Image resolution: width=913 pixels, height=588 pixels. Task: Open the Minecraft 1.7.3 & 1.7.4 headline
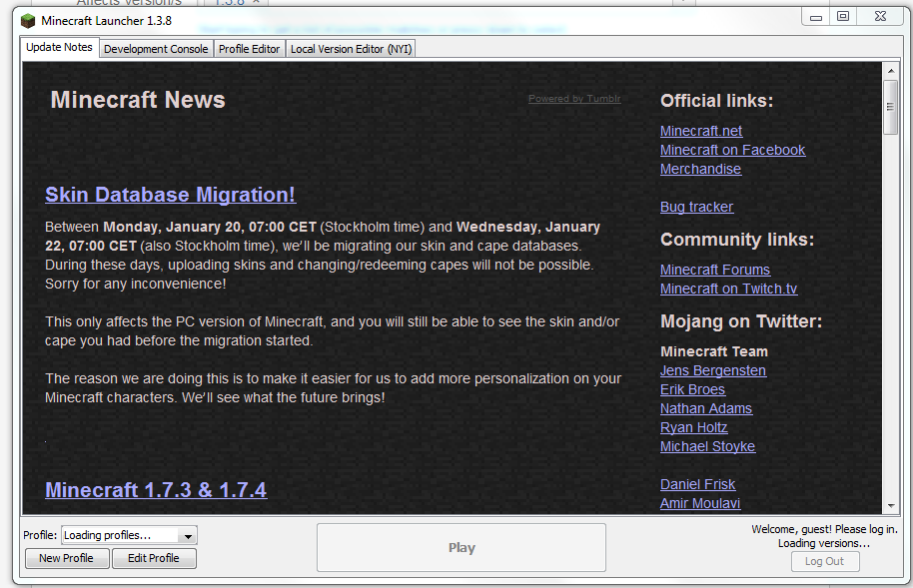[156, 490]
